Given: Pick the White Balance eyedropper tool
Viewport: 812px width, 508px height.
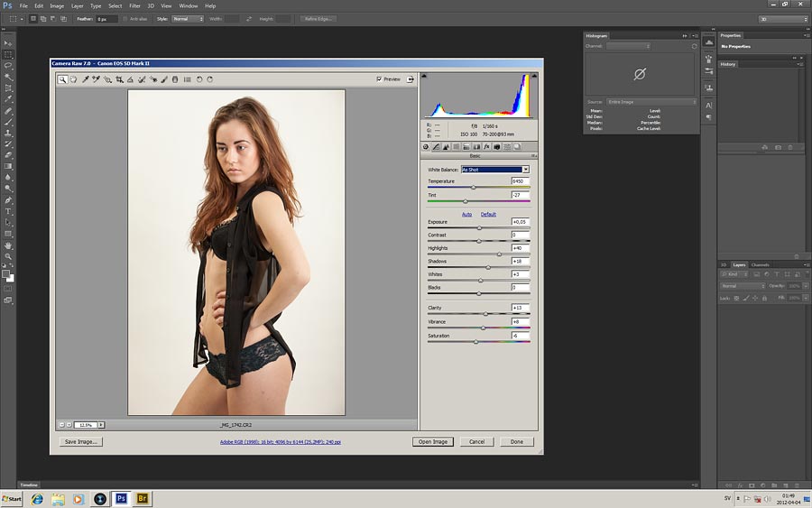Looking at the screenshot, I should click(86, 79).
